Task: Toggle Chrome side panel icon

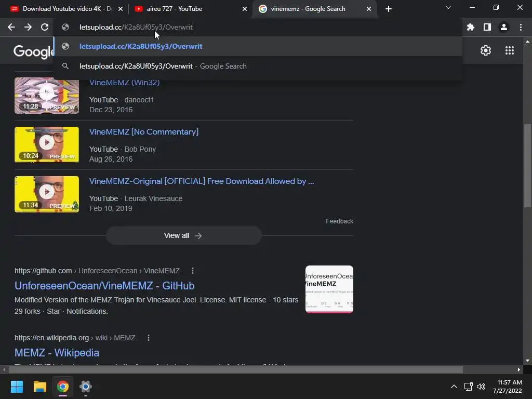Action: pos(487,27)
